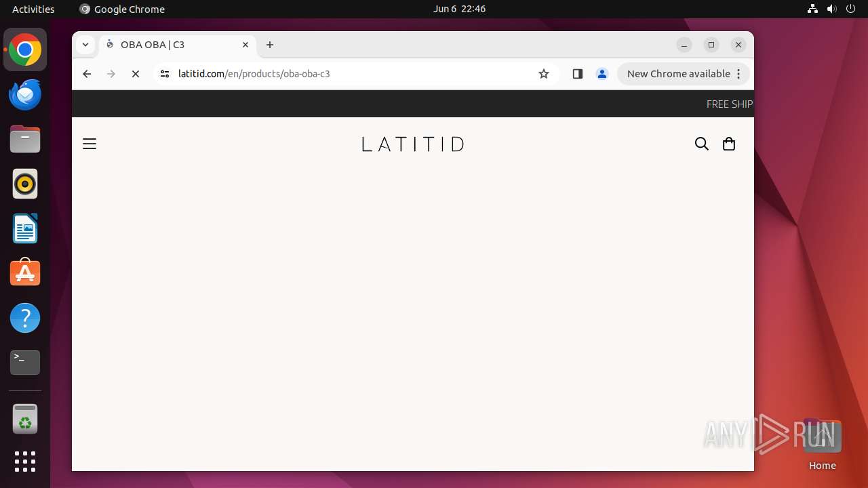Open LibreOffice Writer from the dock

25,228
